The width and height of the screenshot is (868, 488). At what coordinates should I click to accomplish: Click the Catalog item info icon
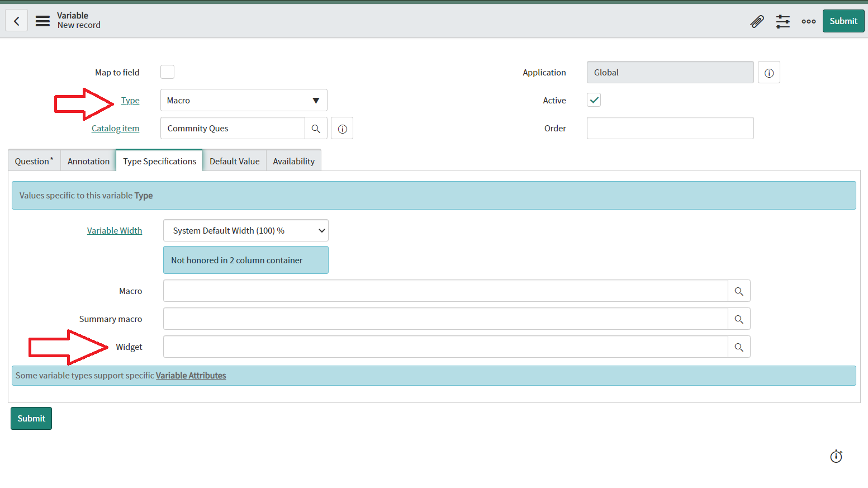341,128
